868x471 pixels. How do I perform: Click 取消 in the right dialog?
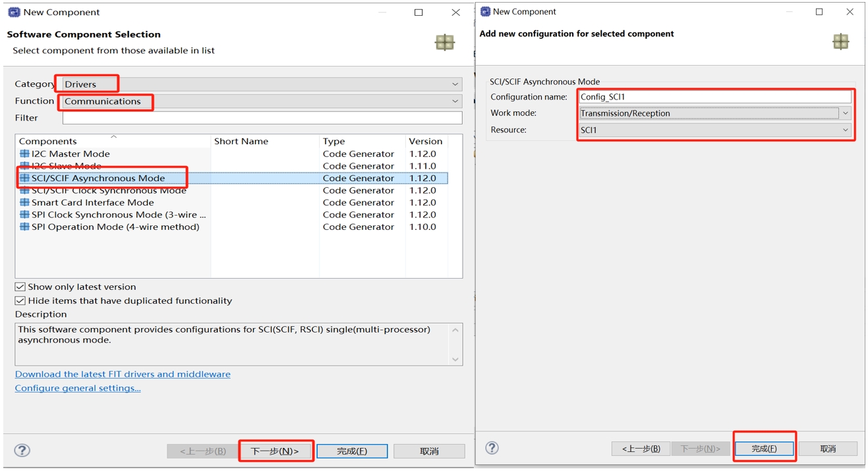828,449
